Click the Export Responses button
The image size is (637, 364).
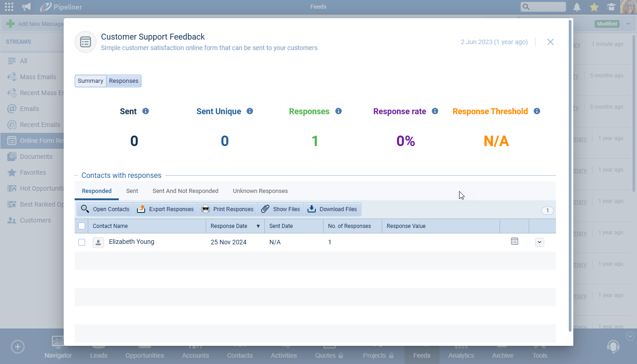coord(166,209)
